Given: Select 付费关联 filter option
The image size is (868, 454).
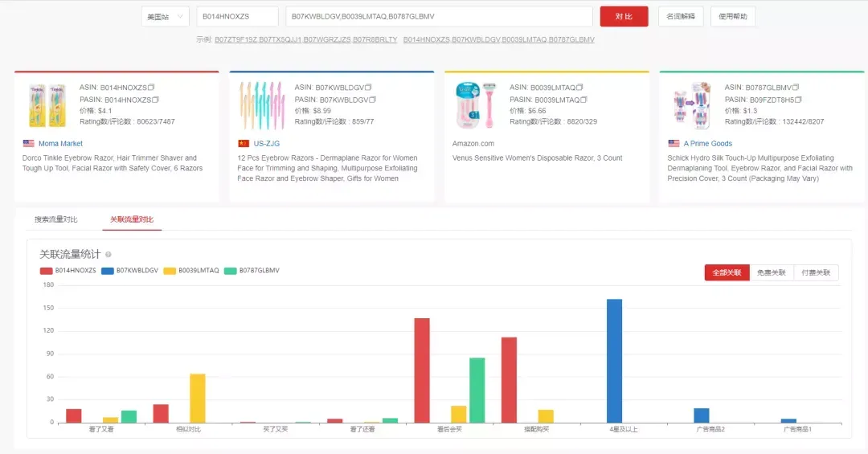Looking at the screenshot, I should [x=816, y=272].
